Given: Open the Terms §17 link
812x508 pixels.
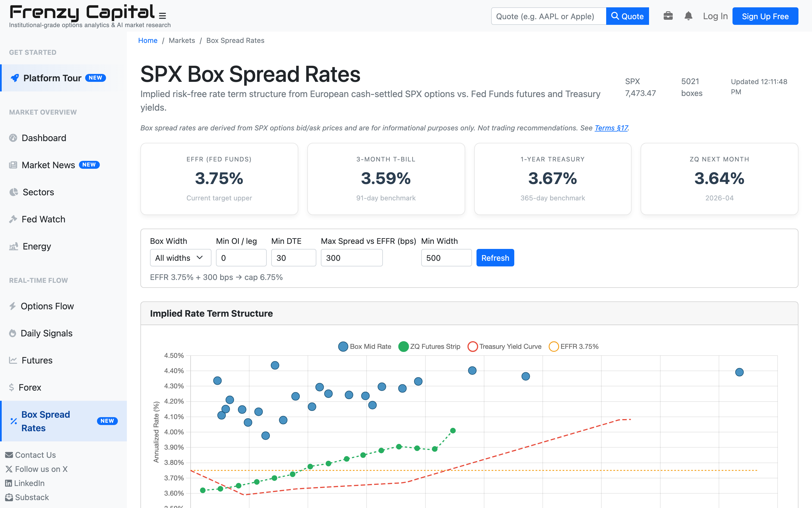Looking at the screenshot, I should (x=611, y=128).
